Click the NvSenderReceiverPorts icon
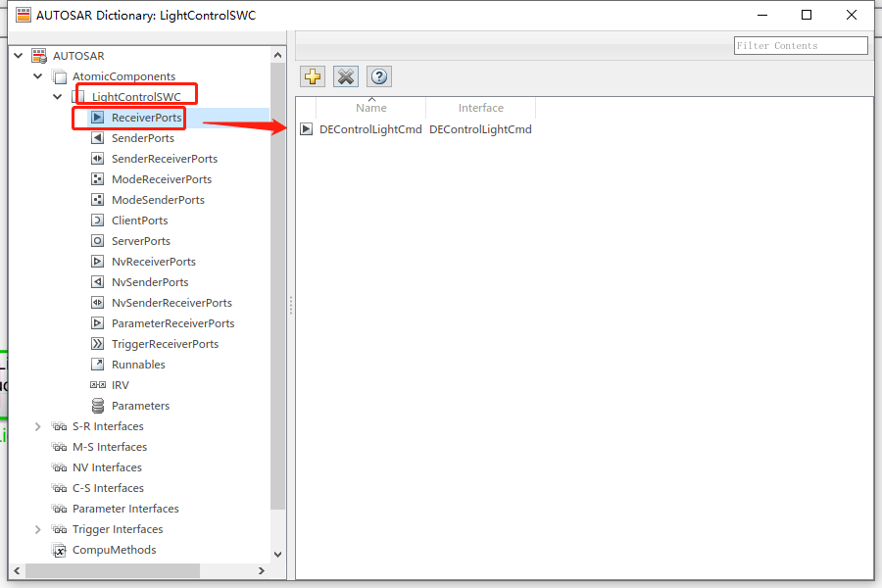 [x=97, y=303]
